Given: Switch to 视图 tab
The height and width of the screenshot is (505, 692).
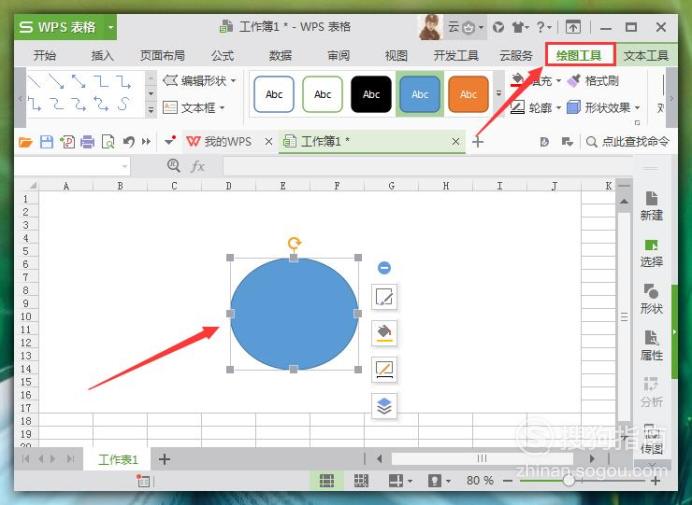Looking at the screenshot, I should (x=396, y=56).
